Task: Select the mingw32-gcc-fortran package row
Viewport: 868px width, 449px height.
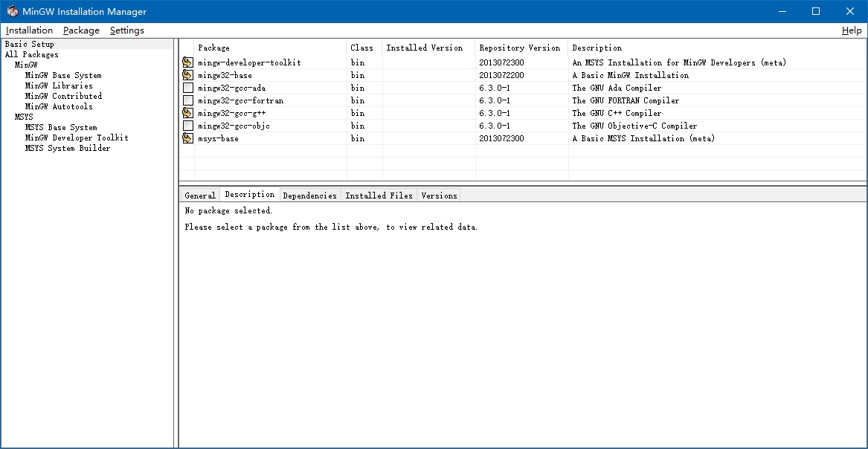Action: click(x=238, y=100)
